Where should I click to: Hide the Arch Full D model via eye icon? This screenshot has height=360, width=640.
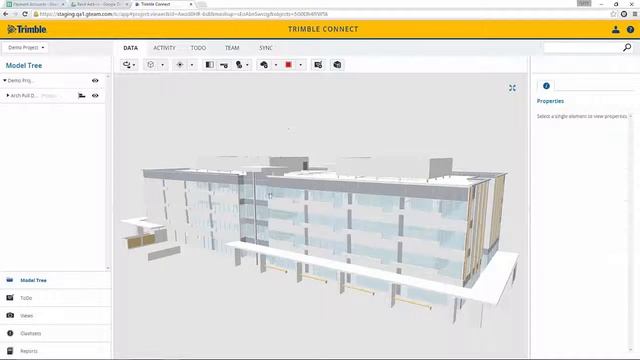click(95, 96)
